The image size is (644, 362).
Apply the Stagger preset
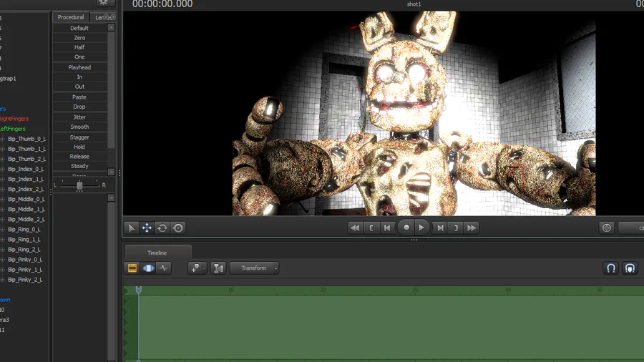[79, 137]
